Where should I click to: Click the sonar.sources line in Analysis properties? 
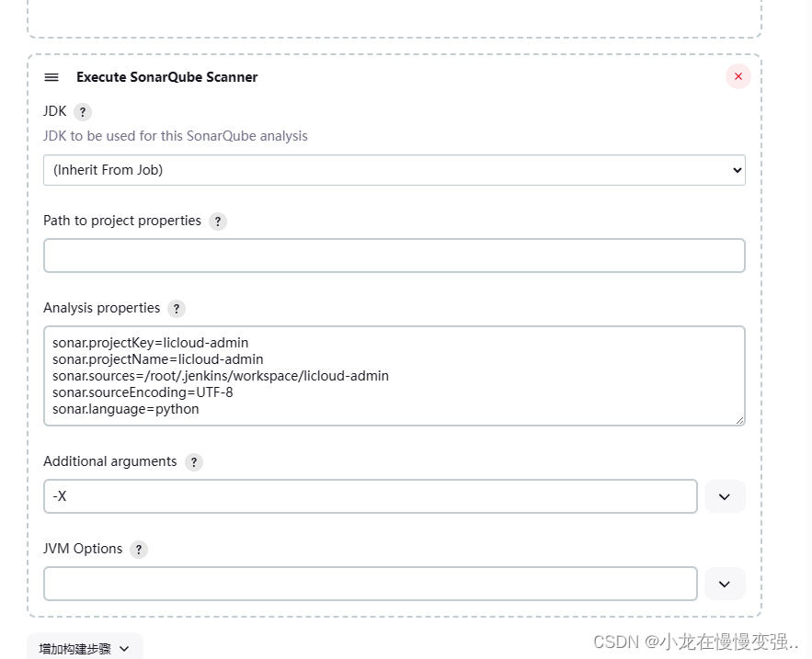[220, 376]
